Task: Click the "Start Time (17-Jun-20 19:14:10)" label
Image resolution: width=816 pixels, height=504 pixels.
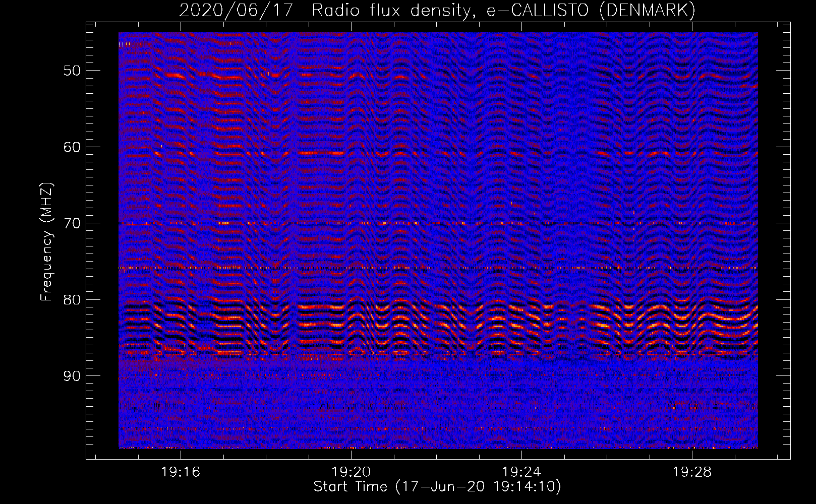Action: 437,487
